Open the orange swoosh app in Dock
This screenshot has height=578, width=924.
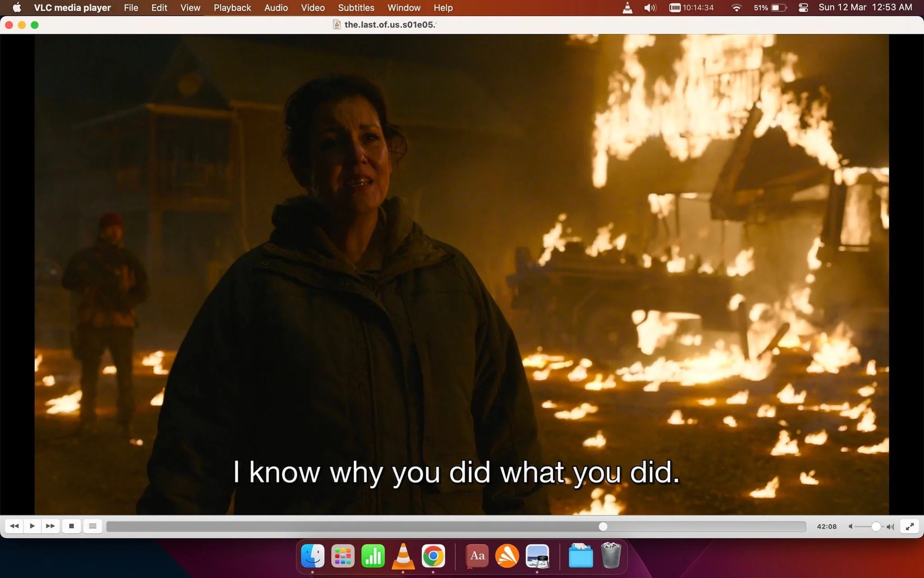[507, 556]
